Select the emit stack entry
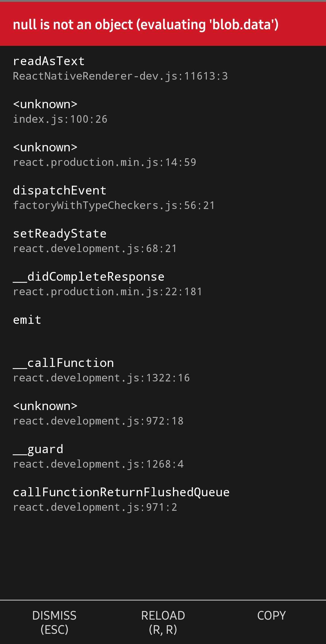The height and width of the screenshot is (644, 326). coord(27,319)
